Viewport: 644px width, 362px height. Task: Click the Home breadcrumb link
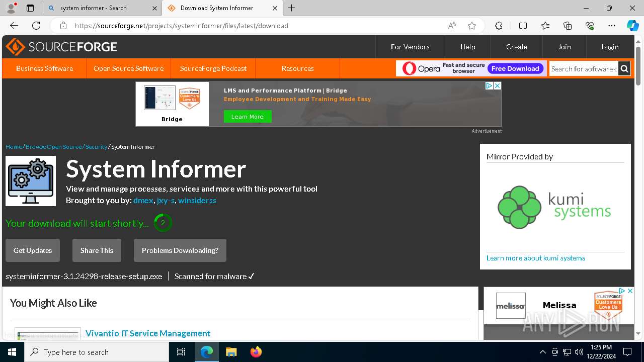point(14,147)
